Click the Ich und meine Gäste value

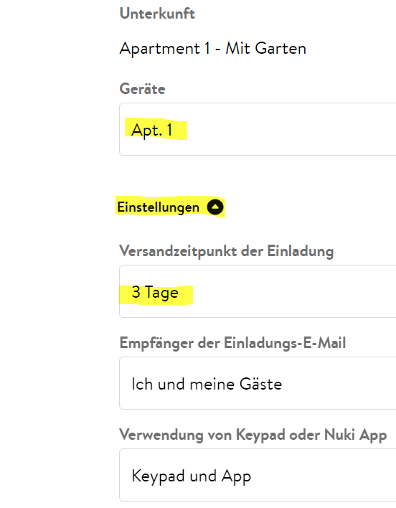[x=207, y=384]
